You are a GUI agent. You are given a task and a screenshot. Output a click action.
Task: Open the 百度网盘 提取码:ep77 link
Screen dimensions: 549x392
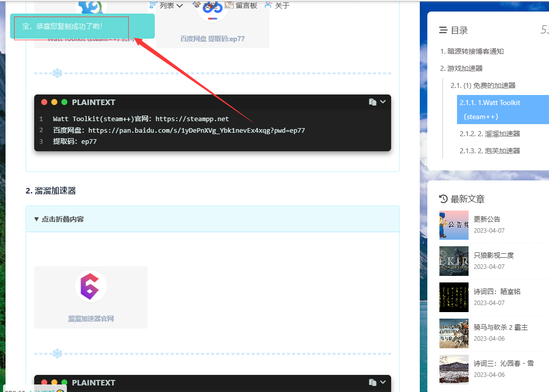tap(212, 39)
